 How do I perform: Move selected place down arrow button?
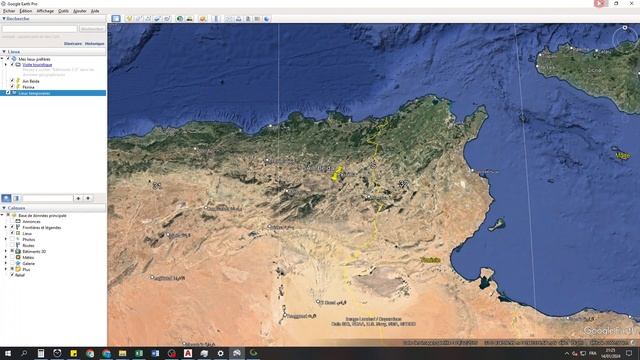click(88, 198)
